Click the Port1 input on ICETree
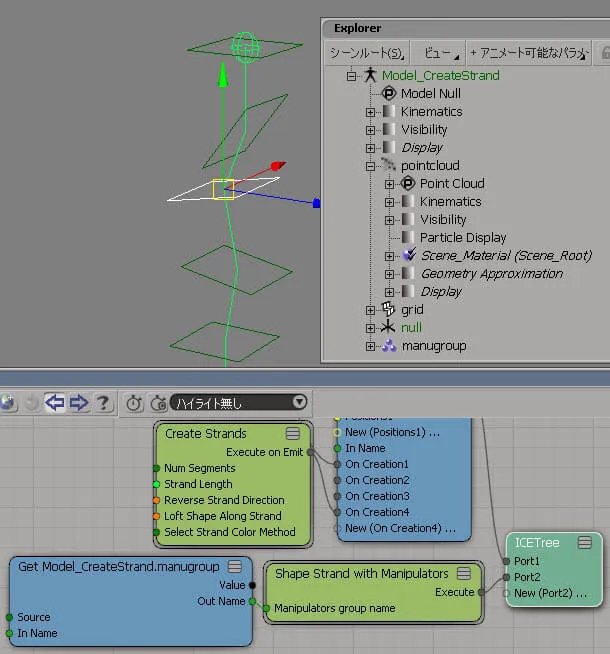The image size is (610, 654). pyautogui.click(x=506, y=561)
